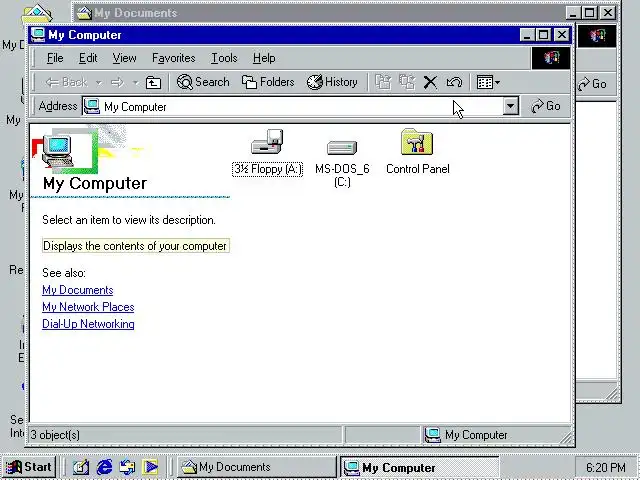640x480 pixels.
Task: Open the Forward button history dropdown arrow
Action: 135,83
